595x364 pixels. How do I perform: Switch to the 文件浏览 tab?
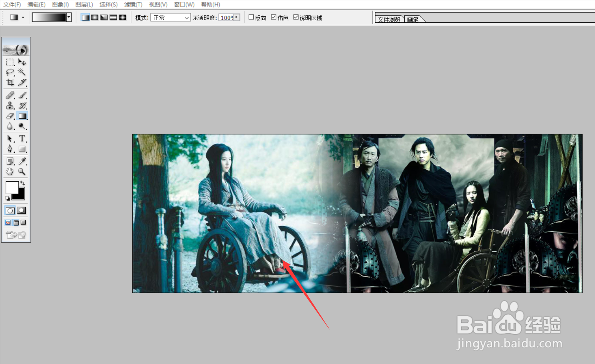point(389,19)
